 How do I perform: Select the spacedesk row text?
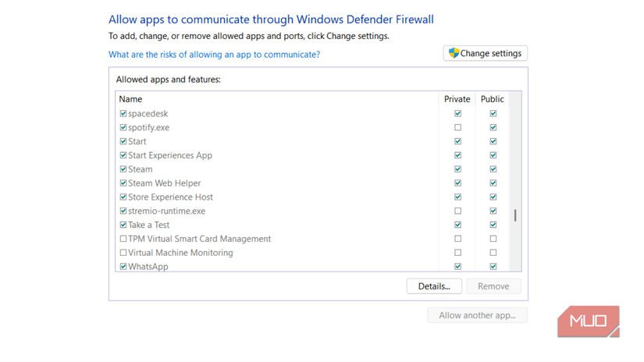(x=148, y=114)
